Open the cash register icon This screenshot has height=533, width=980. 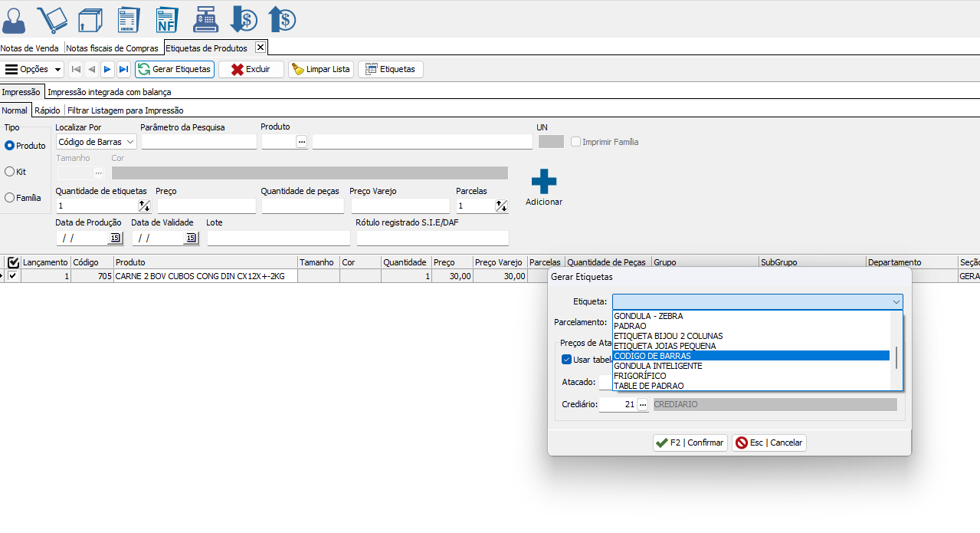coord(205,19)
